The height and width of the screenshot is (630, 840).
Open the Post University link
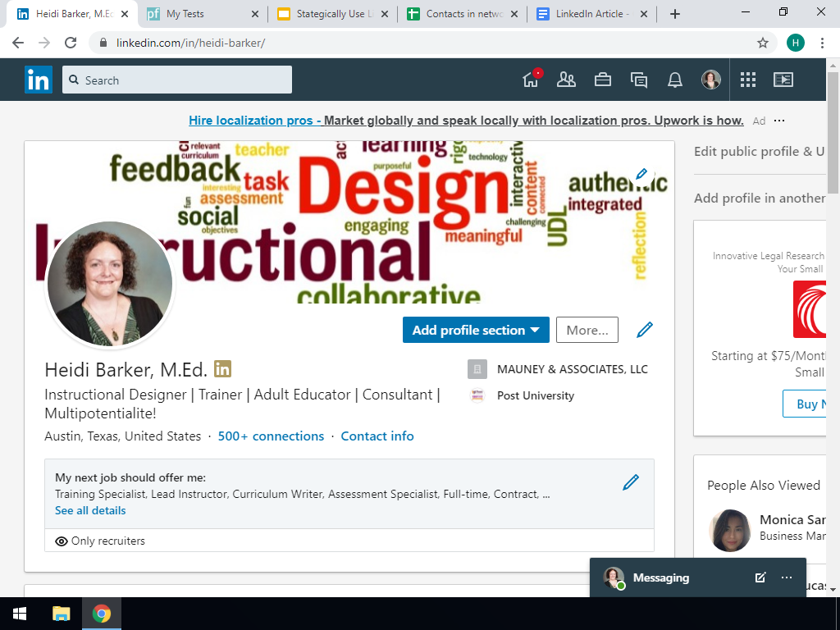point(521,395)
